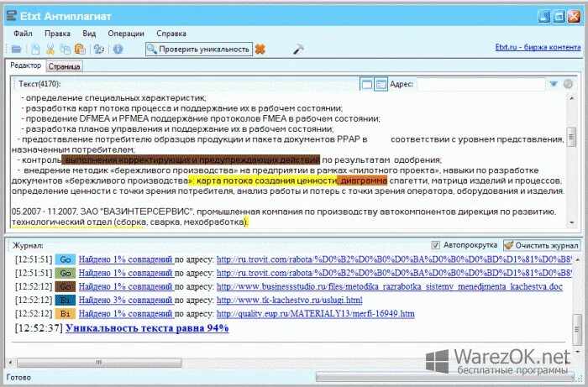588x387 pixels.
Task: Click the clipboard paste icon
Action: [x=81, y=49]
